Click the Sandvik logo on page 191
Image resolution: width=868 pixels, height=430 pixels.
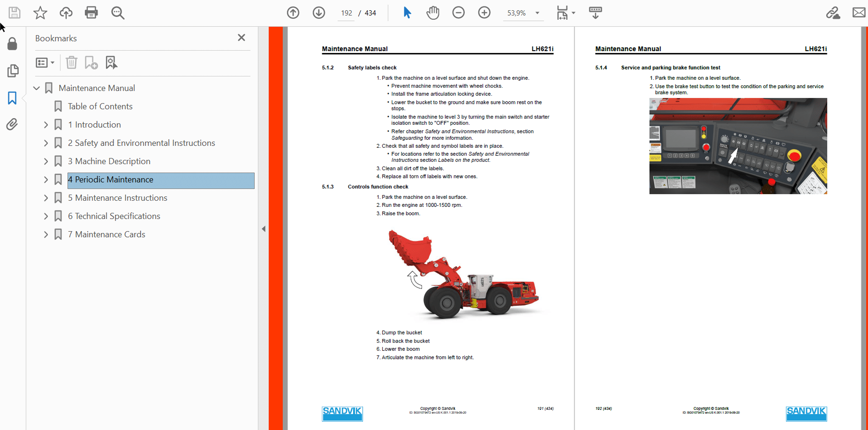click(x=342, y=413)
